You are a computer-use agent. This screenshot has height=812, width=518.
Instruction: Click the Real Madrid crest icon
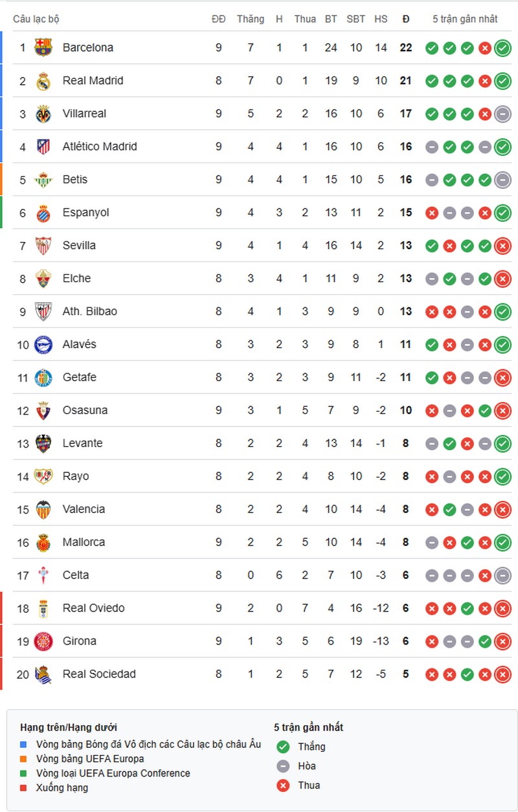43,81
